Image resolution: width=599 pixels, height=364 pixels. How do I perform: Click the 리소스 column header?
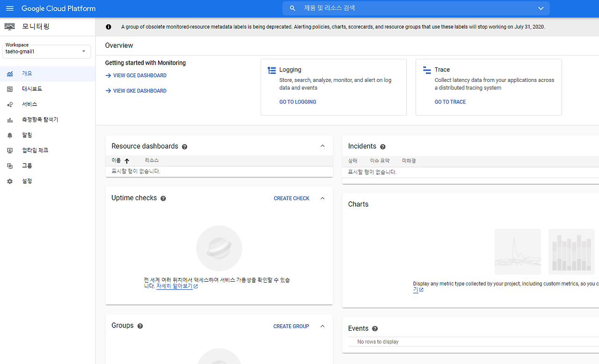[x=152, y=160]
